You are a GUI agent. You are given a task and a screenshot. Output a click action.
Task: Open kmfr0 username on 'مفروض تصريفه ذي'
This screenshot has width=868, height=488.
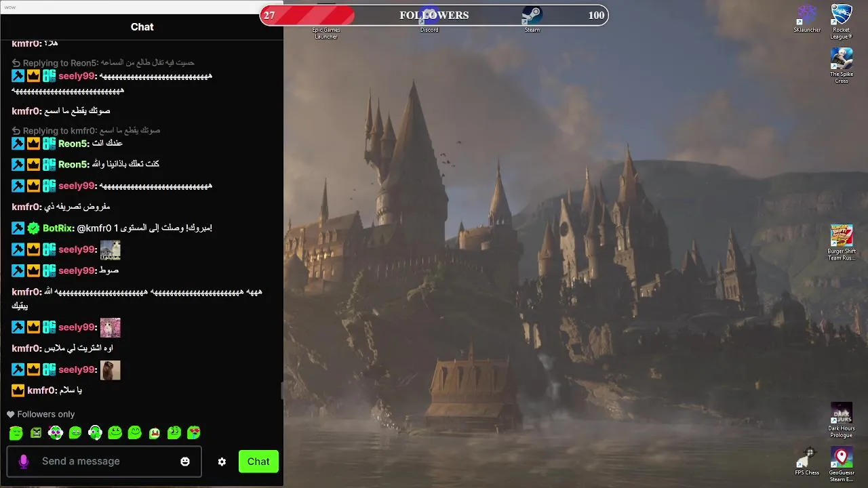pos(26,207)
